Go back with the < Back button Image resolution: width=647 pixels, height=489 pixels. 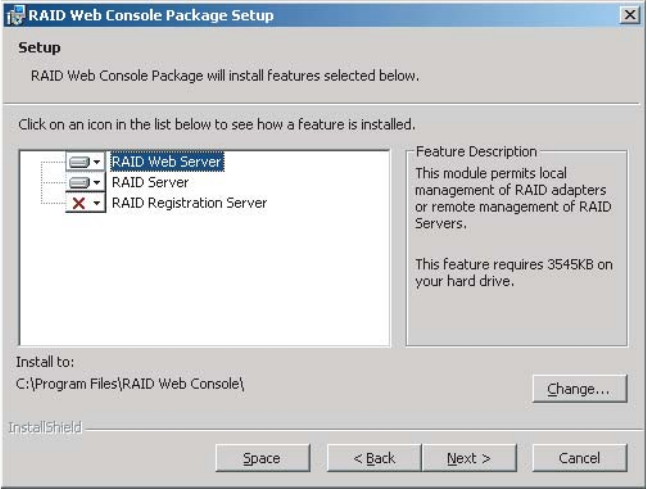click(x=374, y=458)
